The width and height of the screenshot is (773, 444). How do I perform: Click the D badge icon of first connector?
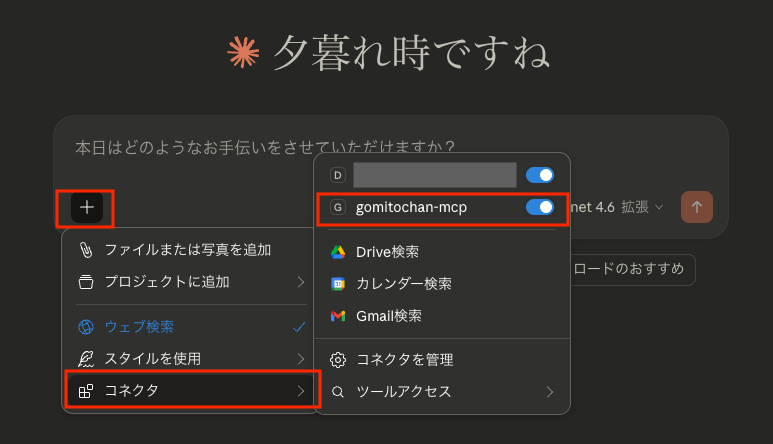338,175
